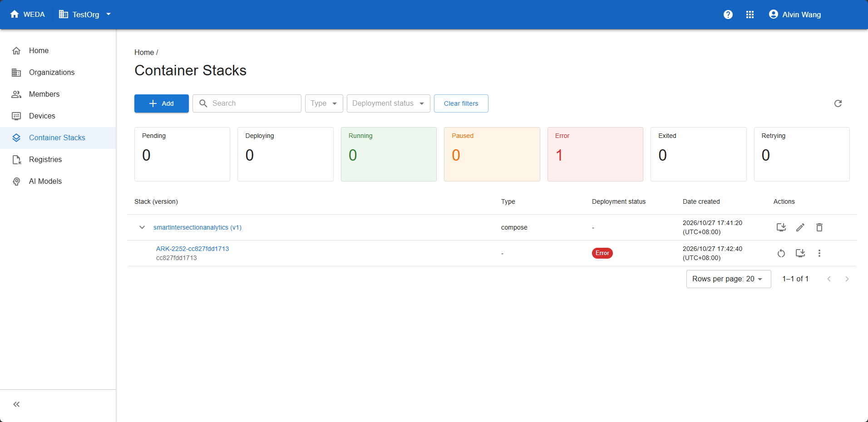Screen dimensions: 868x422
Task: Open the Deployment status filter dropdown
Action: [x=389, y=103]
